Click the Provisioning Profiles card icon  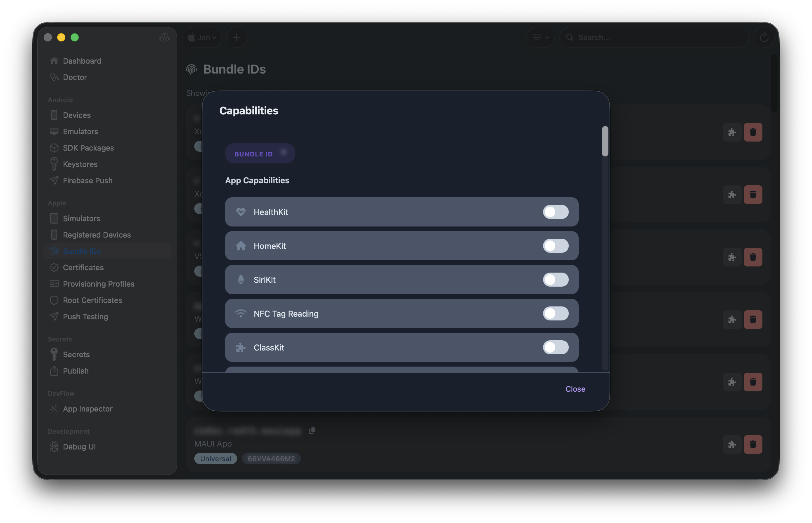coord(54,284)
